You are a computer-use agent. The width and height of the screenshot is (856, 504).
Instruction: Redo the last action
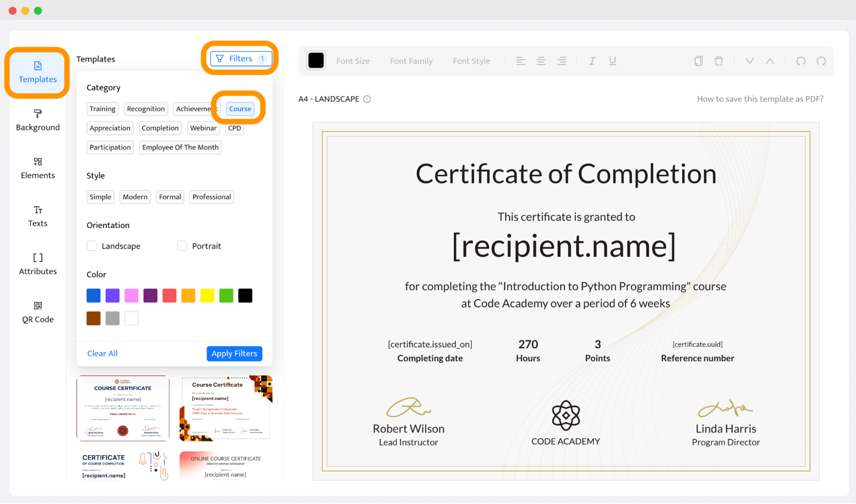(821, 61)
